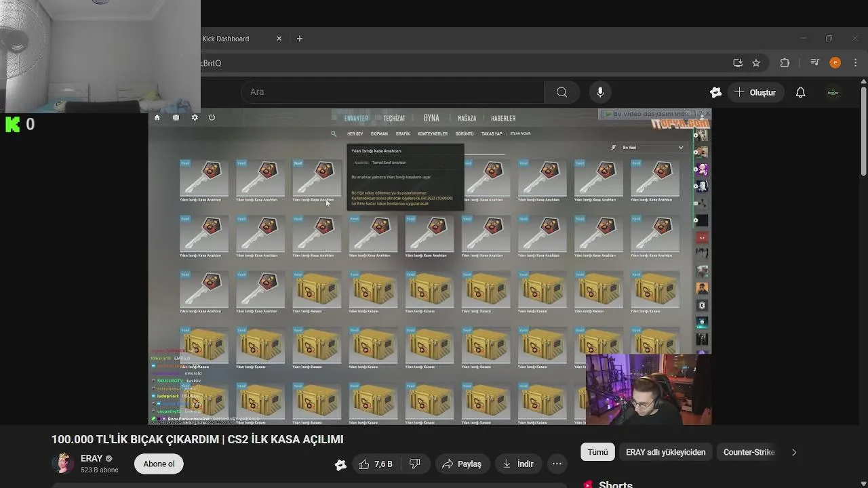This screenshot has width=868, height=488.
Task: Click the İndir download button
Action: coord(518,464)
